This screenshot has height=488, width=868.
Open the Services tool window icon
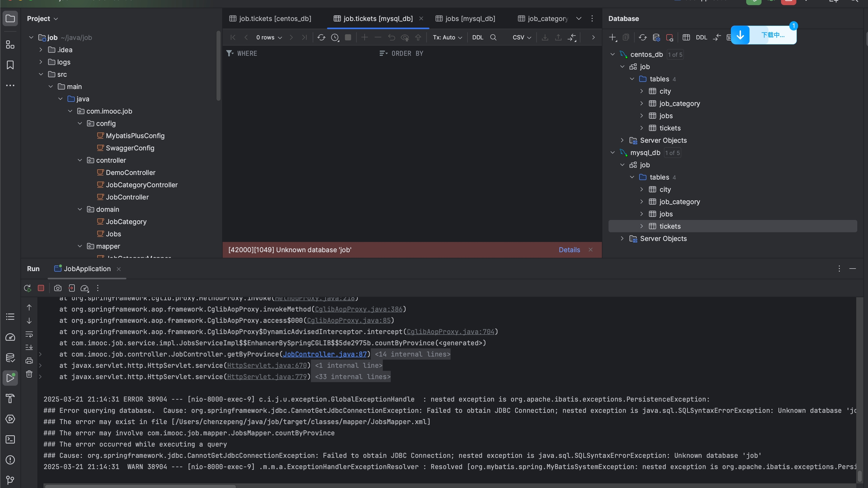click(10, 419)
